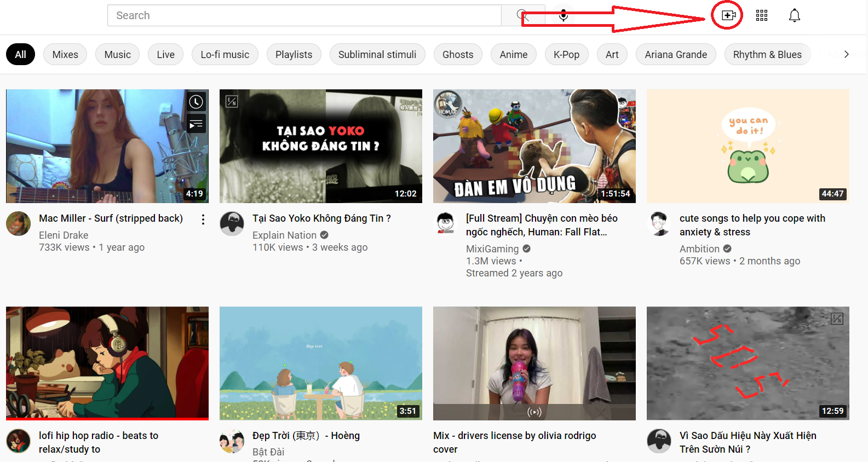Viewport: 868px width, 462px height.
Task: Select the Ghosts chip
Action: coord(458,54)
